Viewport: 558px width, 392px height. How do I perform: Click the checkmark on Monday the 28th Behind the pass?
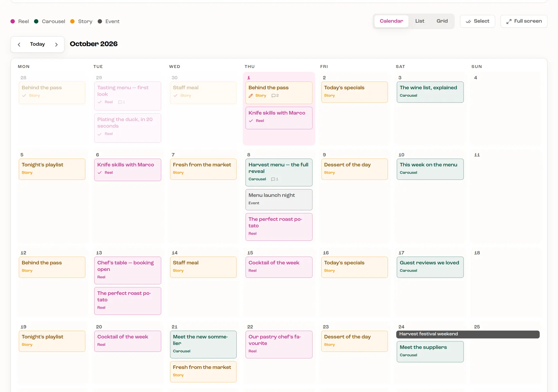(x=24, y=96)
